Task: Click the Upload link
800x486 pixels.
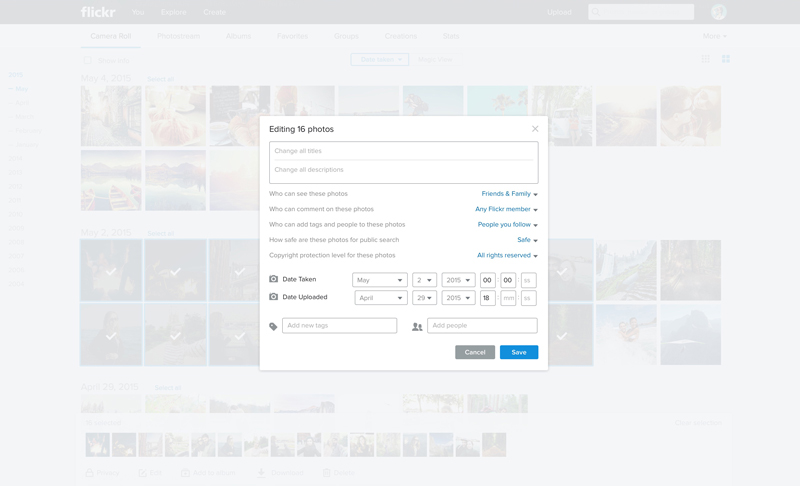Action: pyautogui.click(x=559, y=12)
